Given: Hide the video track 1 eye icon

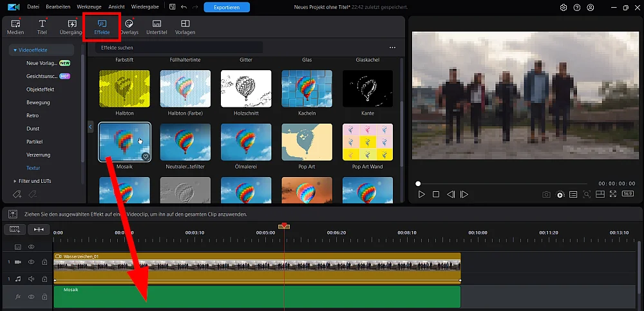Looking at the screenshot, I should pyautogui.click(x=31, y=262).
